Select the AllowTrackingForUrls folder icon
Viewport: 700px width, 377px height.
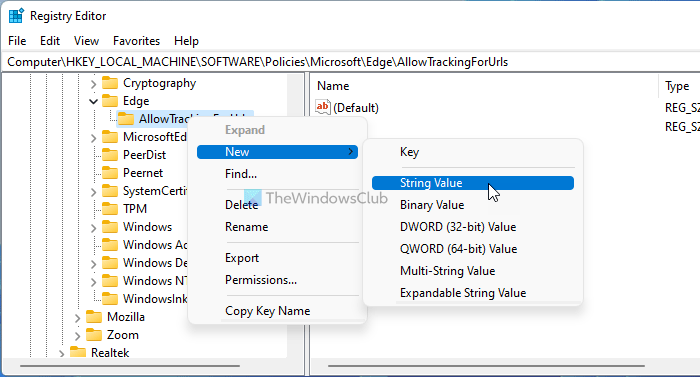click(x=126, y=119)
